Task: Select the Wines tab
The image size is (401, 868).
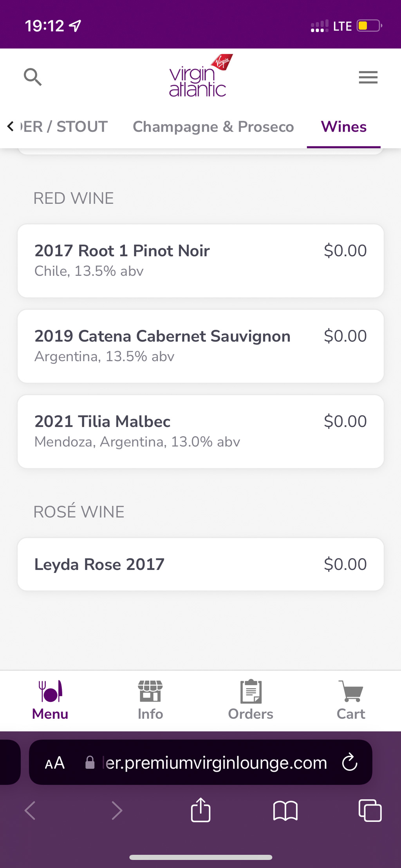Action: (343, 127)
